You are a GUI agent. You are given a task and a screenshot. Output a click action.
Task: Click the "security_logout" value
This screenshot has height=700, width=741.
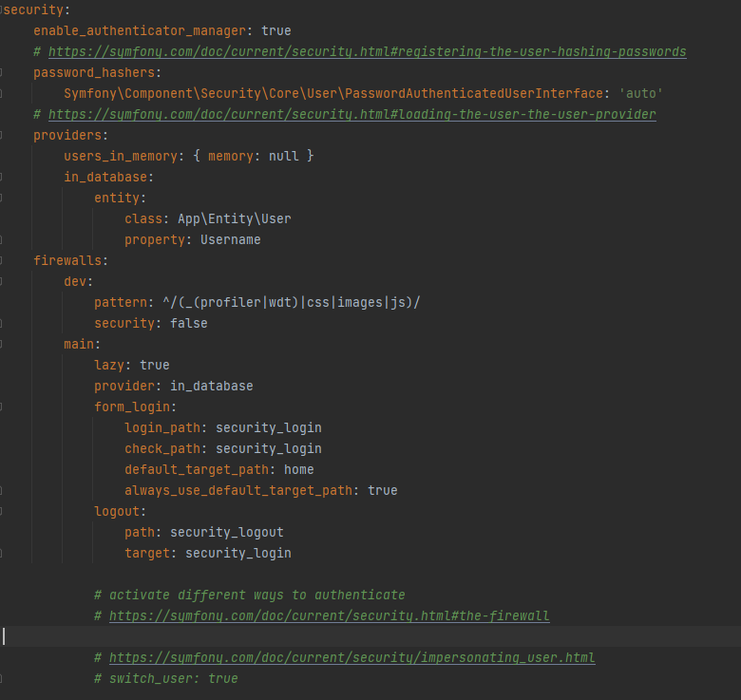click(227, 532)
